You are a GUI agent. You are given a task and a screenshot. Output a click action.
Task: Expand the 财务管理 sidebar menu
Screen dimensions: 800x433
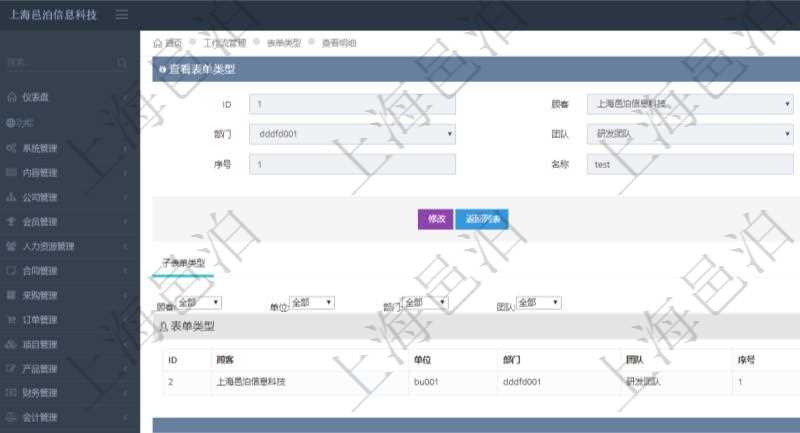(x=68, y=393)
